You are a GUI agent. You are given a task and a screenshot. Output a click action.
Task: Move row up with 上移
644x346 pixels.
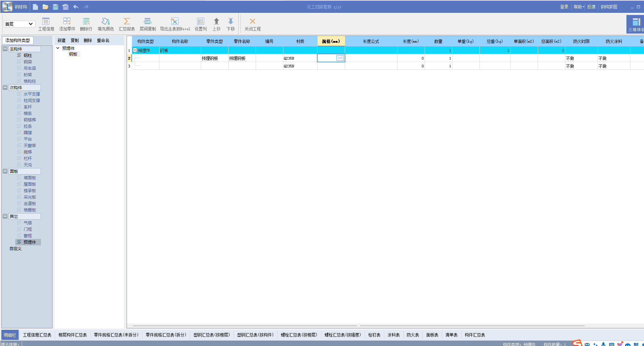216,24
